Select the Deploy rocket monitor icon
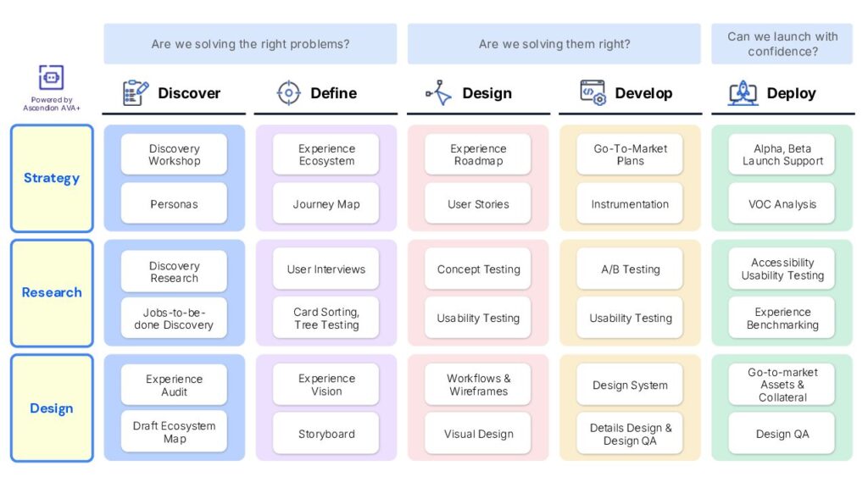Screen dimensions: 868x488 pos(743,92)
